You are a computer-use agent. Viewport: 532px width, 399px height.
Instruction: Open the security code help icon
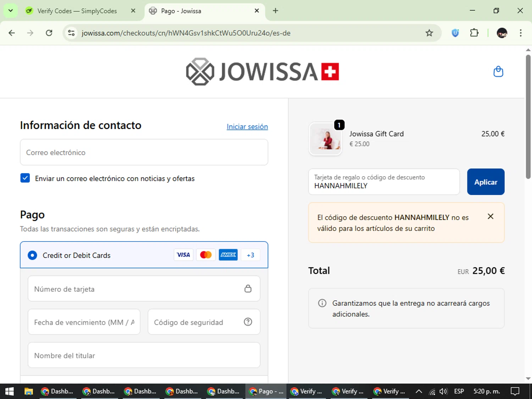(x=248, y=322)
